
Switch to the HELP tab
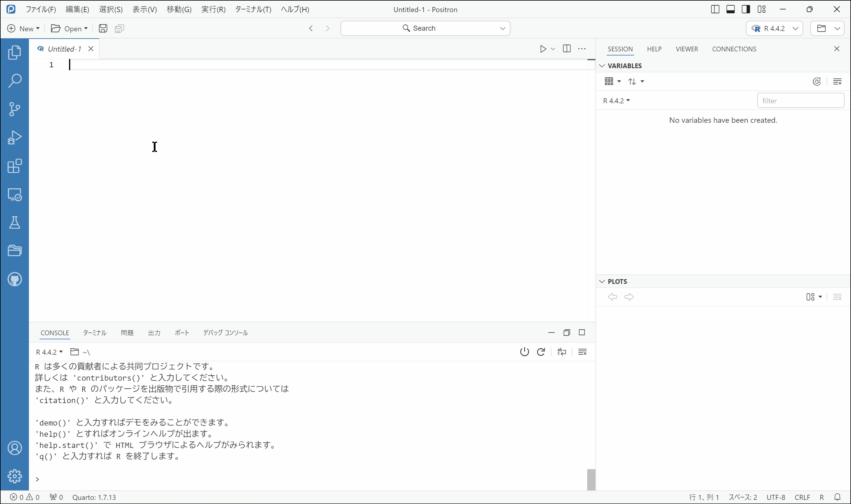click(654, 49)
